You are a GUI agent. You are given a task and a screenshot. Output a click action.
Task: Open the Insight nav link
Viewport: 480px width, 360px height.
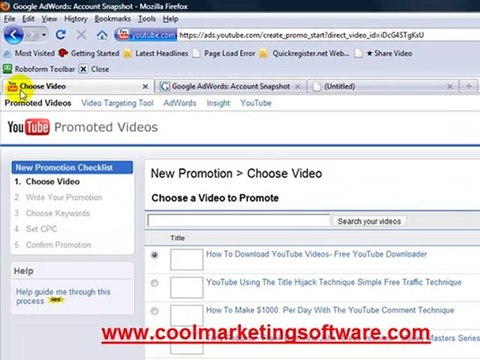click(x=218, y=103)
